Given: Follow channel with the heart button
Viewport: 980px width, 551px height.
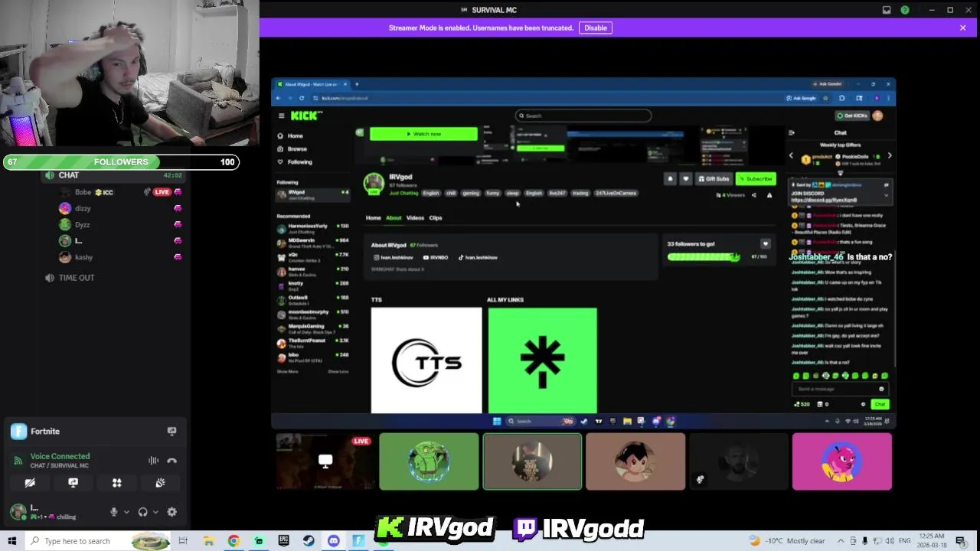Looking at the screenshot, I should 685,179.
